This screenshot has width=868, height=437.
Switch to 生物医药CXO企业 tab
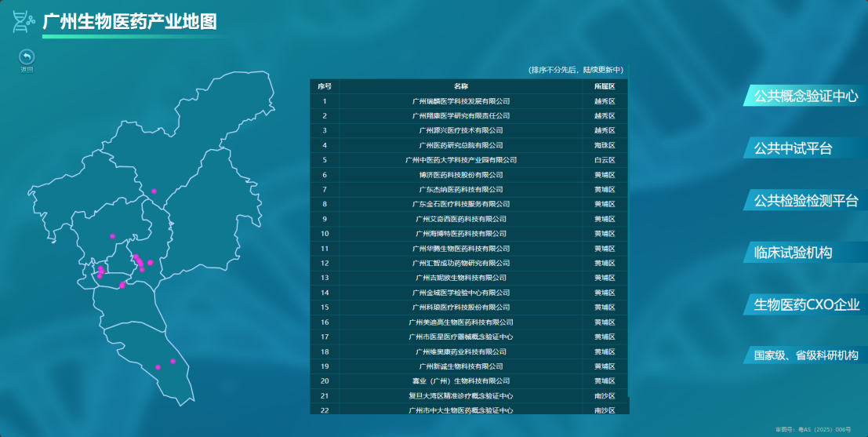805,304
